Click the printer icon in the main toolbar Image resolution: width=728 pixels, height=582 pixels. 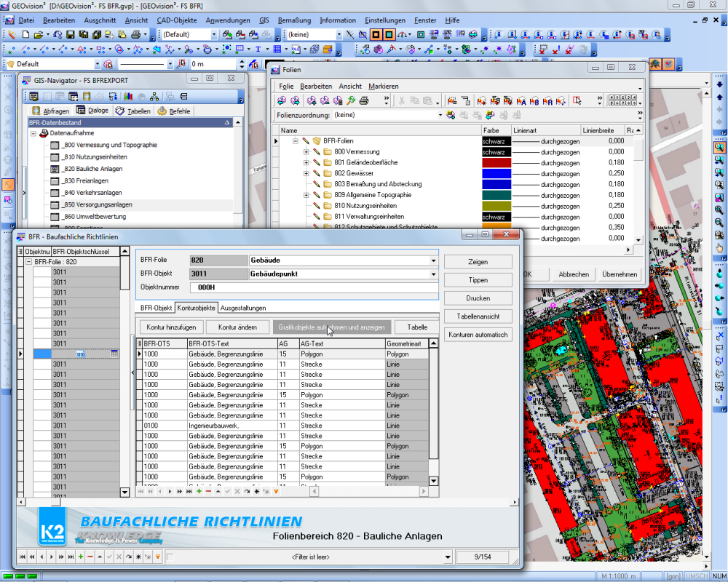pyautogui.click(x=135, y=34)
